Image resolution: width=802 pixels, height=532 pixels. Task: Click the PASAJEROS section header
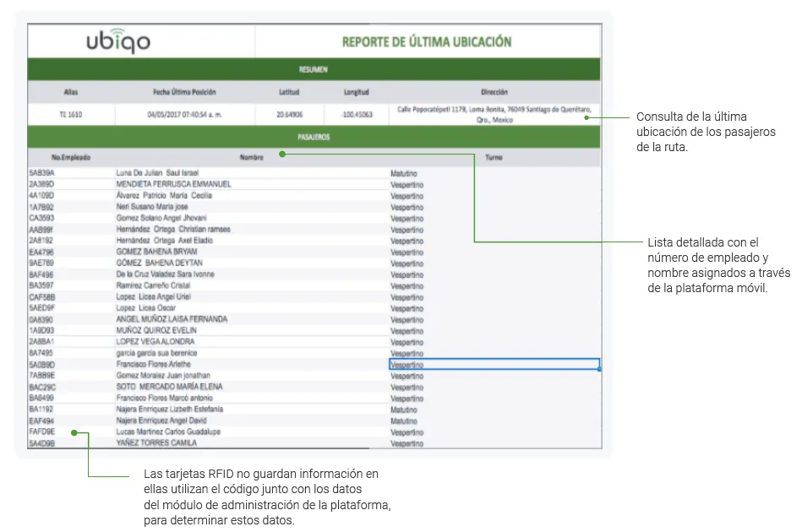pos(314,137)
